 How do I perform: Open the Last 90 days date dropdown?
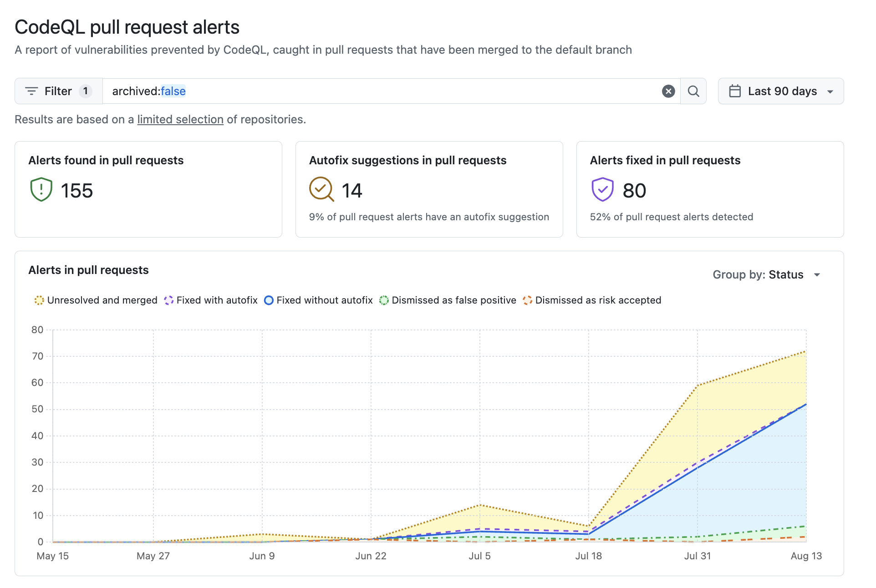[x=781, y=91]
